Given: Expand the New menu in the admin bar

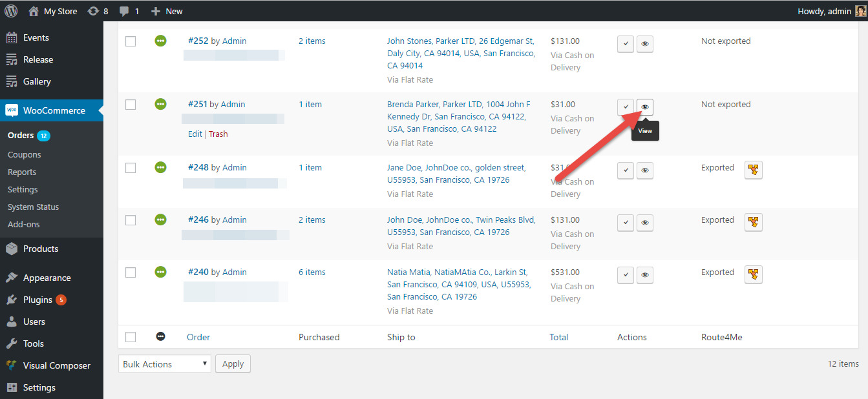Looking at the screenshot, I should click(x=167, y=11).
